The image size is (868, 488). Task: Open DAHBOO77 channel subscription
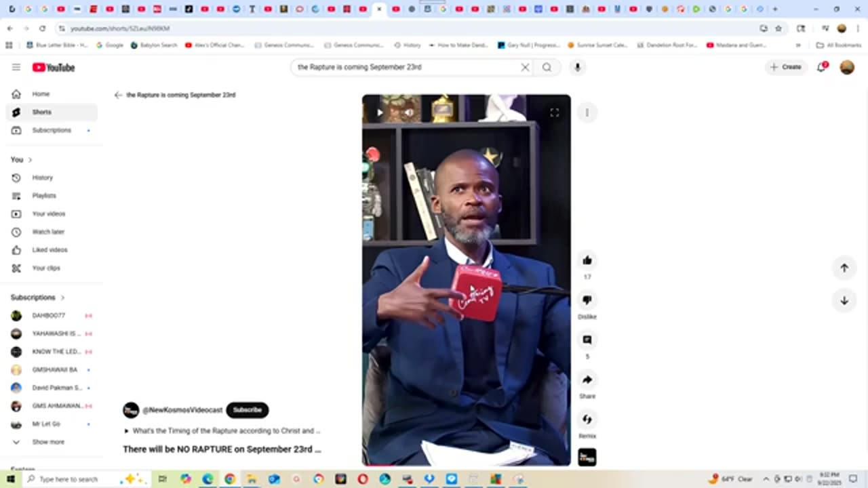[x=52, y=316]
